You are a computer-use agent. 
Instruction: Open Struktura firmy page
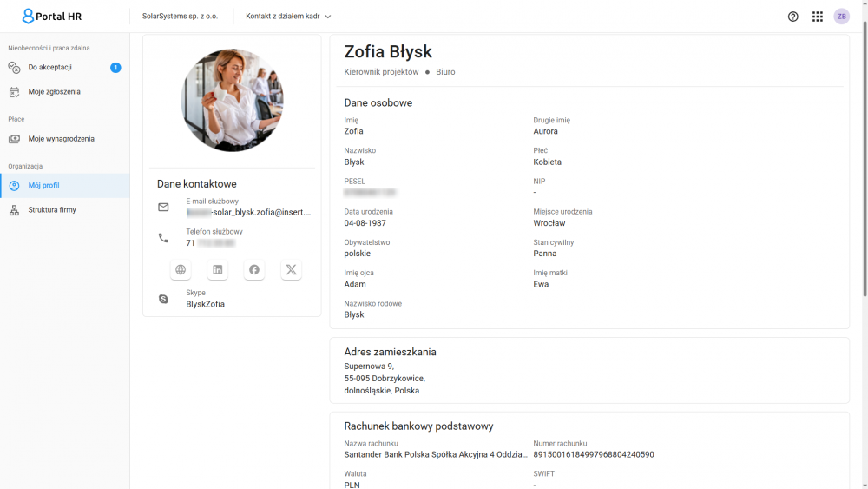coord(52,210)
